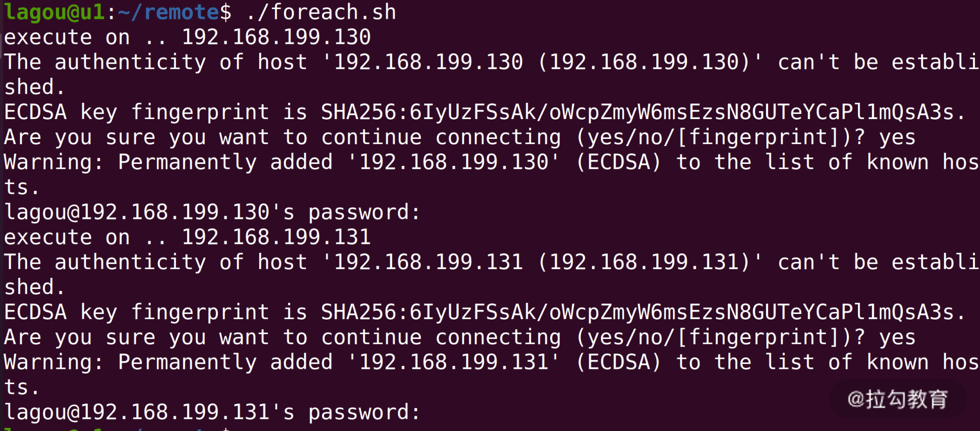The image size is (980, 431).
Task: Click the "Warning: Permanently added '192.168.199.130'" line
Action: point(281,162)
